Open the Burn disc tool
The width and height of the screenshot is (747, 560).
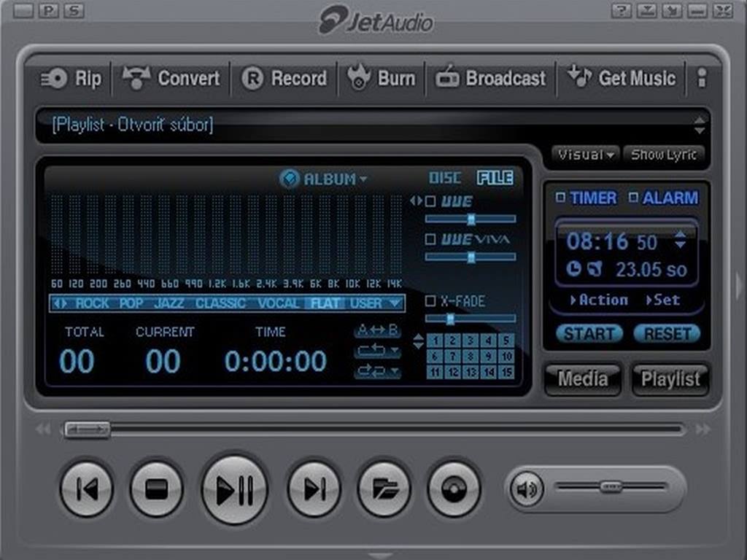pyautogui.click(x=381, y=77)
